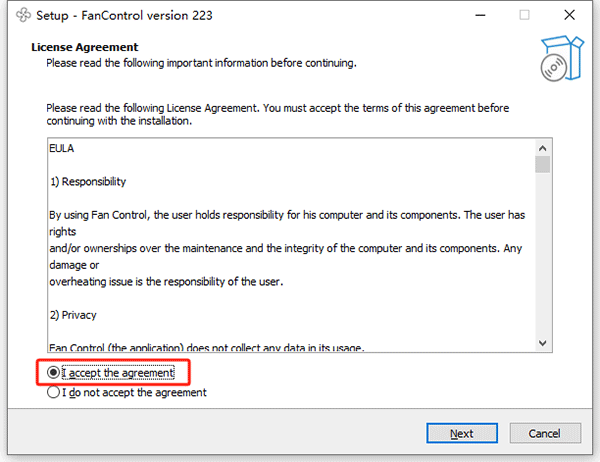
Task: Minimize the Setup window
Action: (478, 16)
